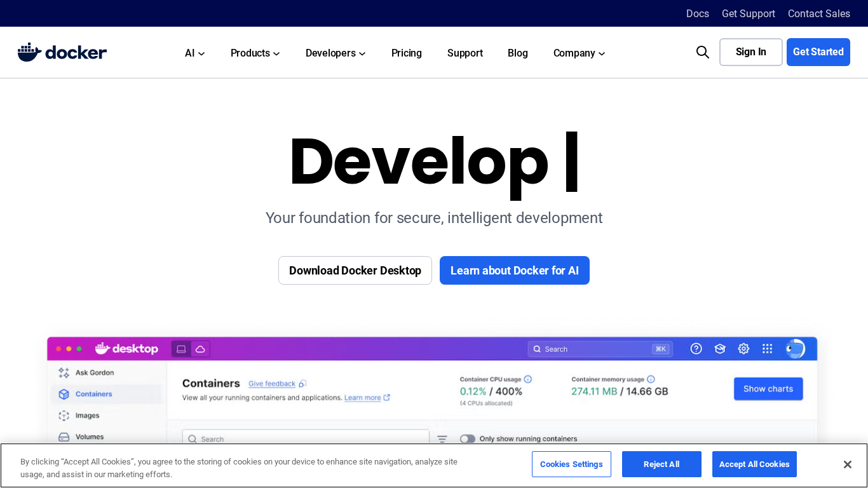The height and width of the screenshot is (488, 868).
Task: Click the "Containers" page heading in preview
Action: point(211,383)
